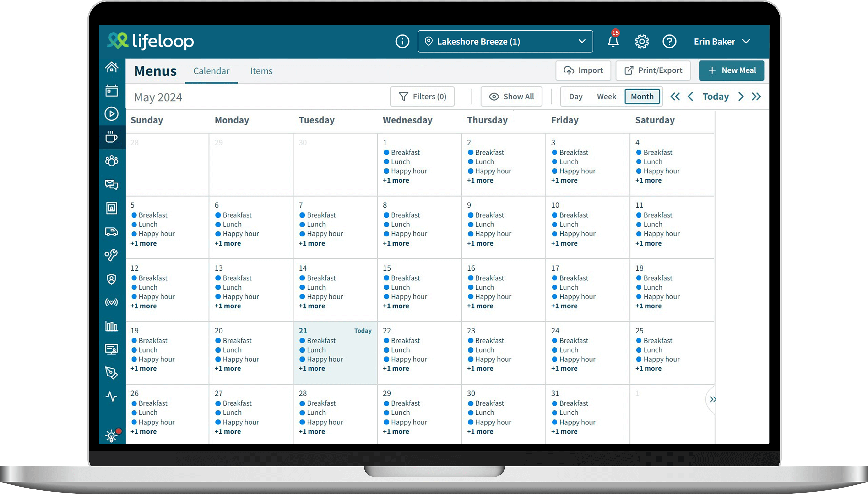The width and height of the screenshot is (868, 494).
Task: Click the maintenance wrench sidebar icon
Action: coord(112,255)
